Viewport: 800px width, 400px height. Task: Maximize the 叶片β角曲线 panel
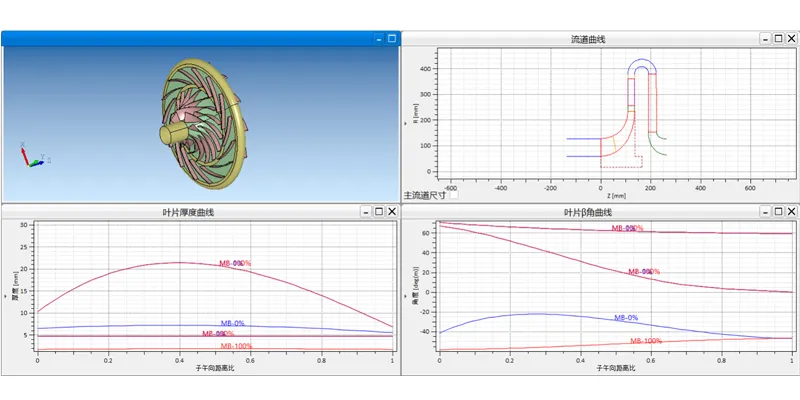click(779, 212)
